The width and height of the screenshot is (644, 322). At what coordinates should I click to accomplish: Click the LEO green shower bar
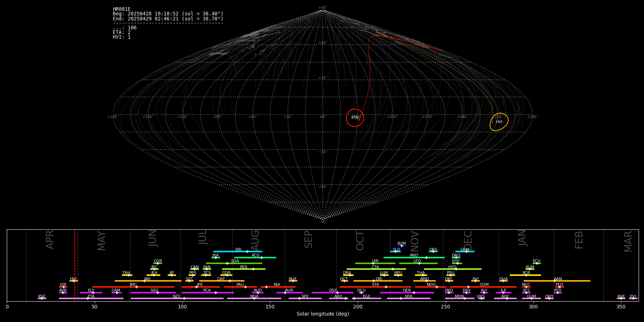[x=418, y=263]
